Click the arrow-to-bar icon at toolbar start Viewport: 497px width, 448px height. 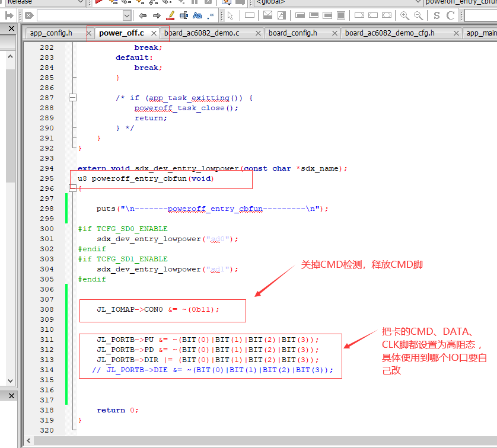(x=9, y=15)
